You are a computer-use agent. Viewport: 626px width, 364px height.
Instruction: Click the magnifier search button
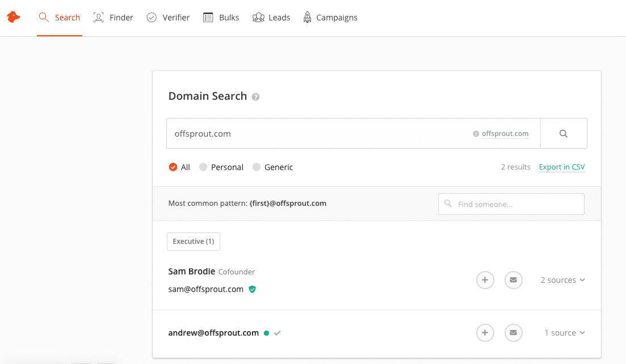pos(564,134)
